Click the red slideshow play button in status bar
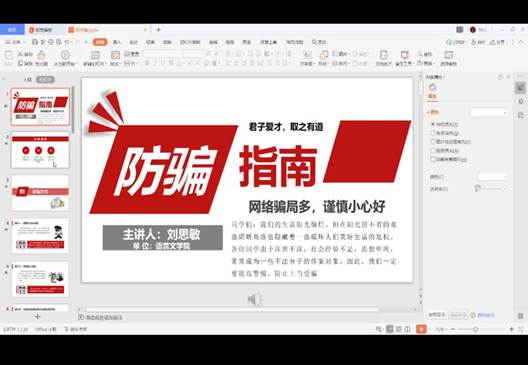 [421, 329]
